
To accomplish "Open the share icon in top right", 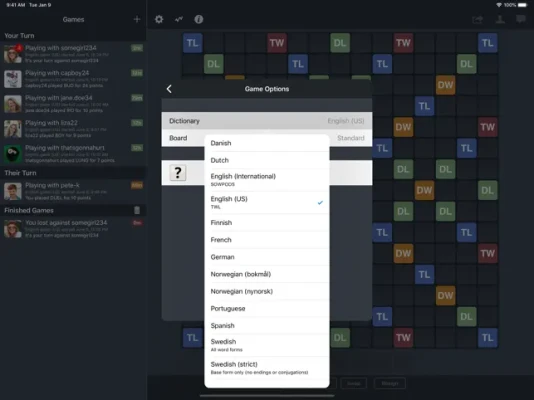I will [x=477, y=19].
